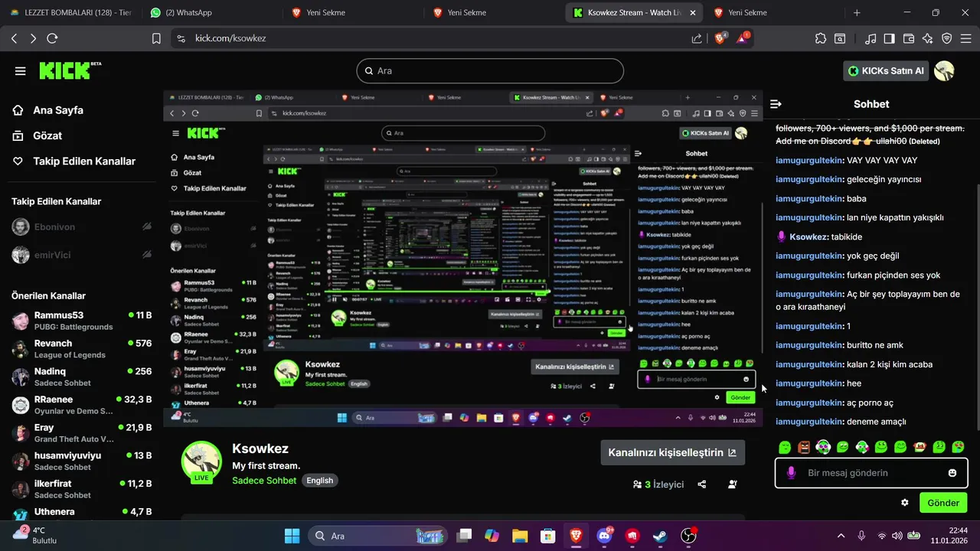The width and height of the screenshot is (980, 551).
Task: Click Kanalınızı kişiselleştirin button
Action: 672,452
